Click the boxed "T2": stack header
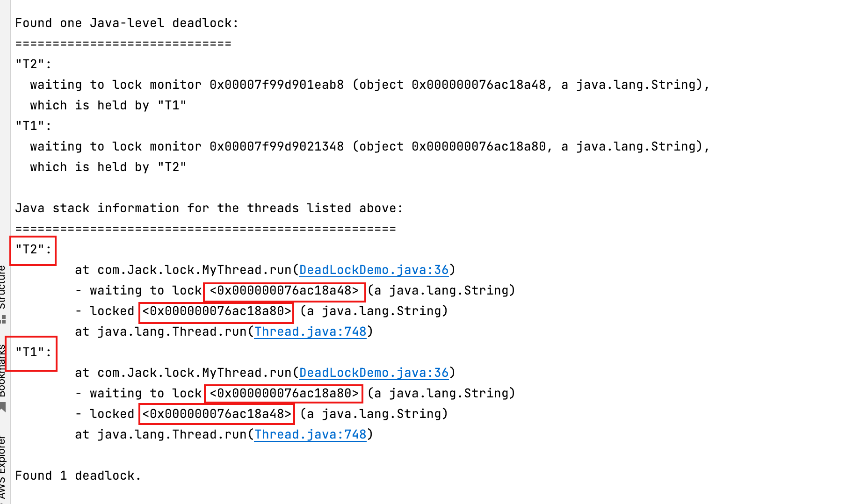Viewport: 868px width, 504px height. point(33,250)
